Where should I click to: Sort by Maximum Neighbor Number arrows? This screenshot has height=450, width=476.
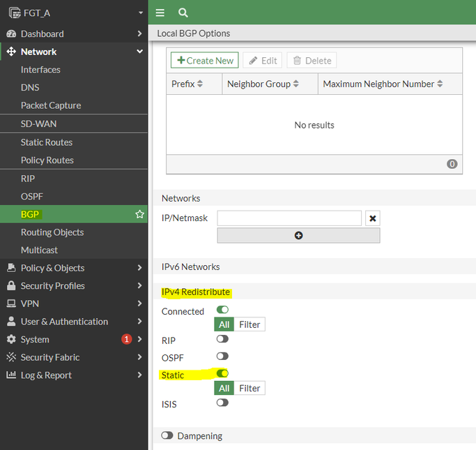(x=440, y=84)
